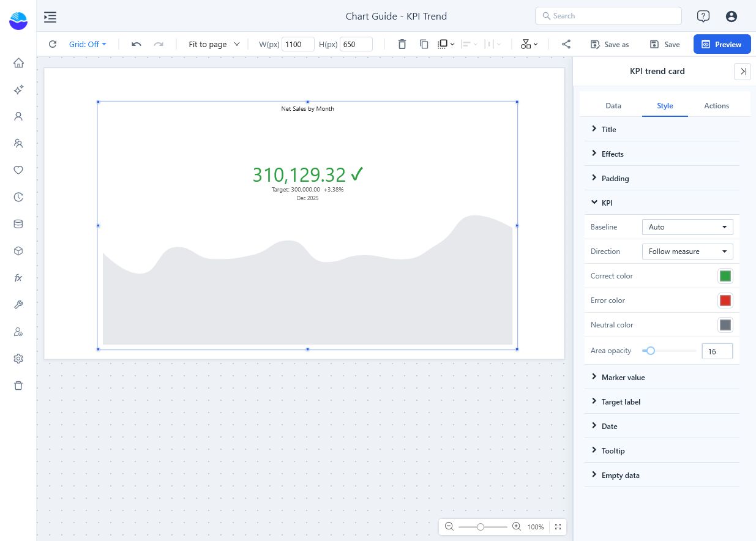Open the recent history clock icon
Viewport: 756px width, 541px height.
click(18, 197)
